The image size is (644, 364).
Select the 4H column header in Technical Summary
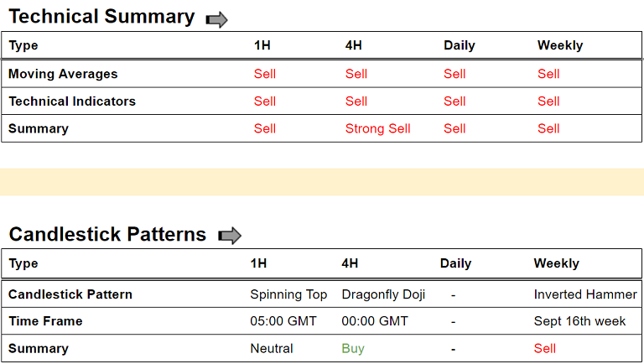point(353,46)
